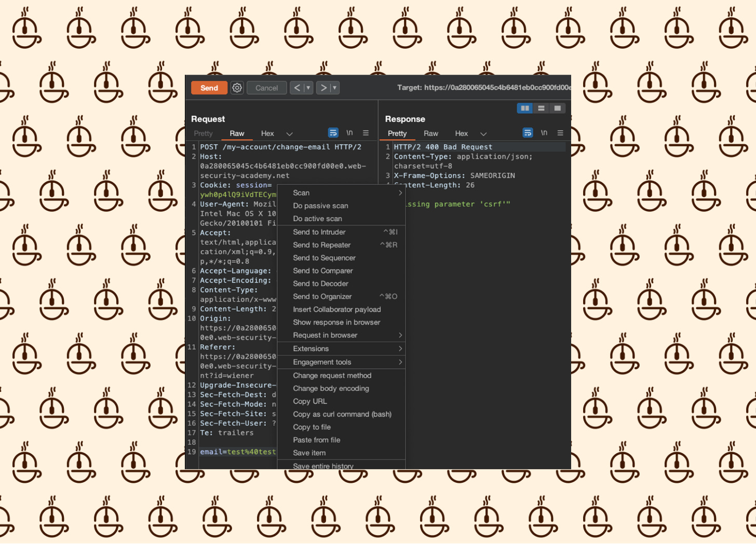This screenshot has height=544, width=756.
Task: Click the Target URL text
Action: coord(484,88)
